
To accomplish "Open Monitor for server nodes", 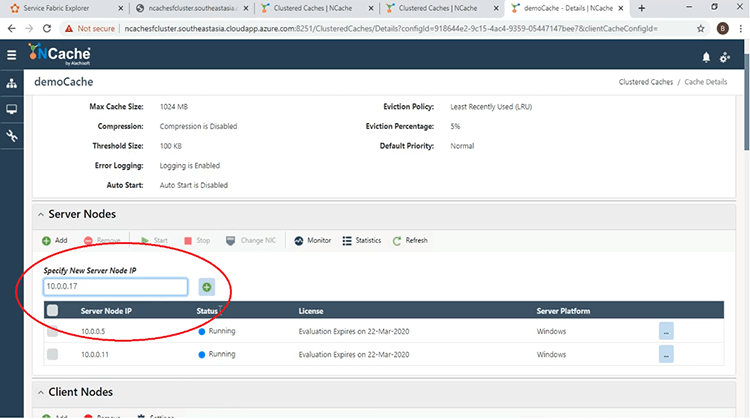I will (x=312, y=241).
